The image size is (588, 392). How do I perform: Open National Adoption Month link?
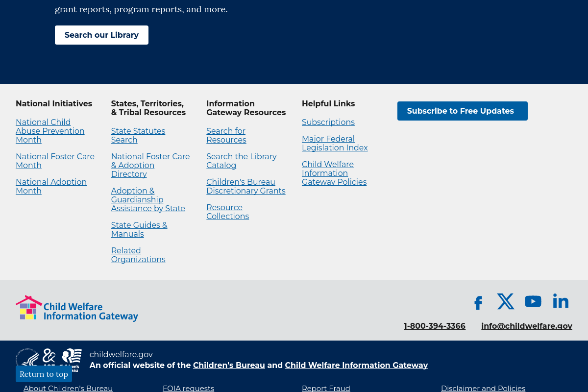[51, 186]
